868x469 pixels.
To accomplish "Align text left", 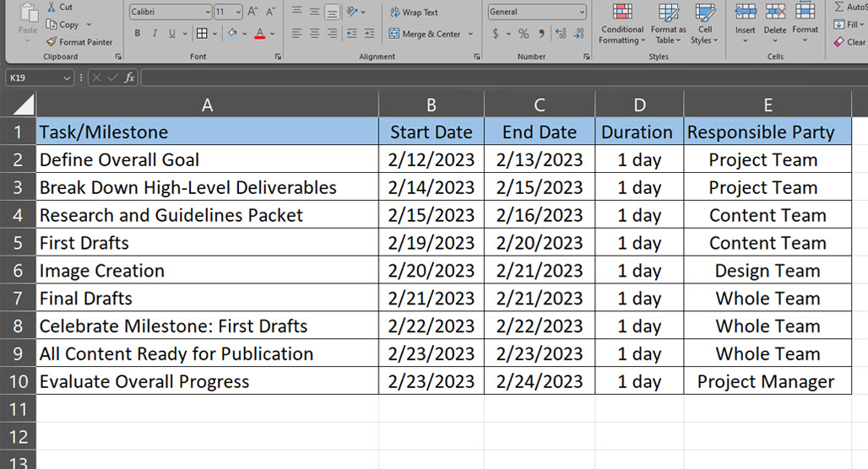I will point(296,33).
